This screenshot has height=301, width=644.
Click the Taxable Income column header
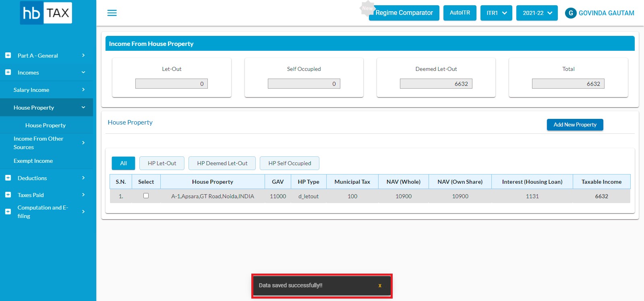click(601, 182)
